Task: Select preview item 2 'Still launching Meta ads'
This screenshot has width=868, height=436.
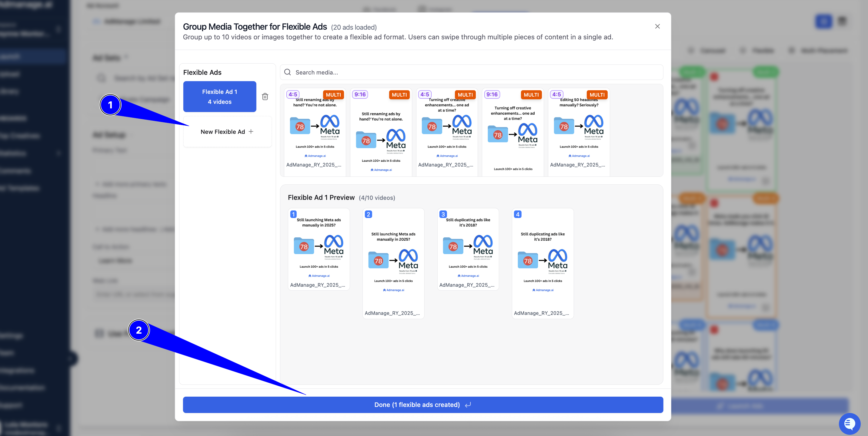Action: tap(393, 263)
